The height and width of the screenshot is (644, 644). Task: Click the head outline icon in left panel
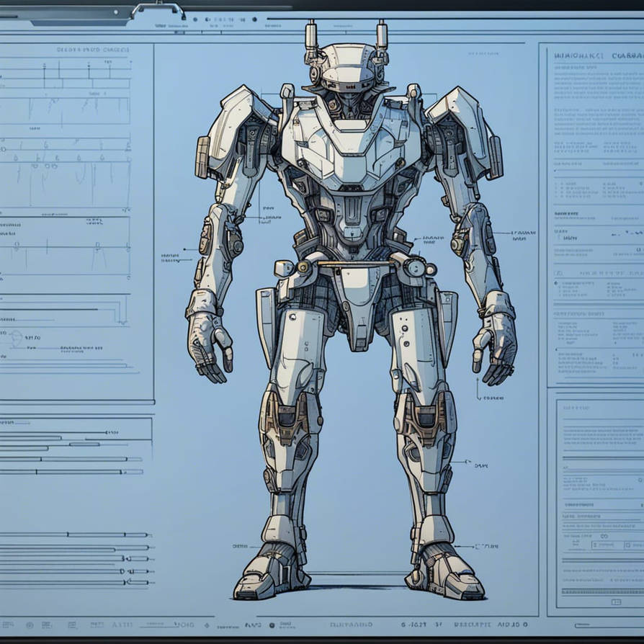(16, 338)
